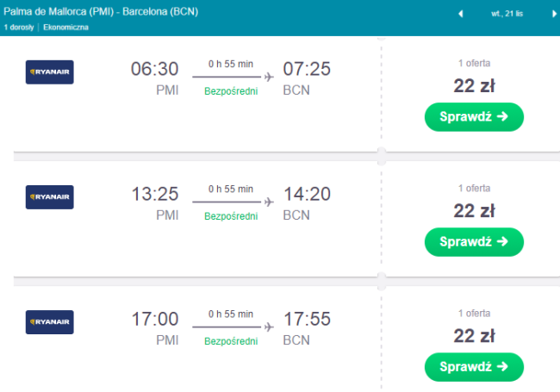Click airplane icon on 17:00 flight

(269, 327)
